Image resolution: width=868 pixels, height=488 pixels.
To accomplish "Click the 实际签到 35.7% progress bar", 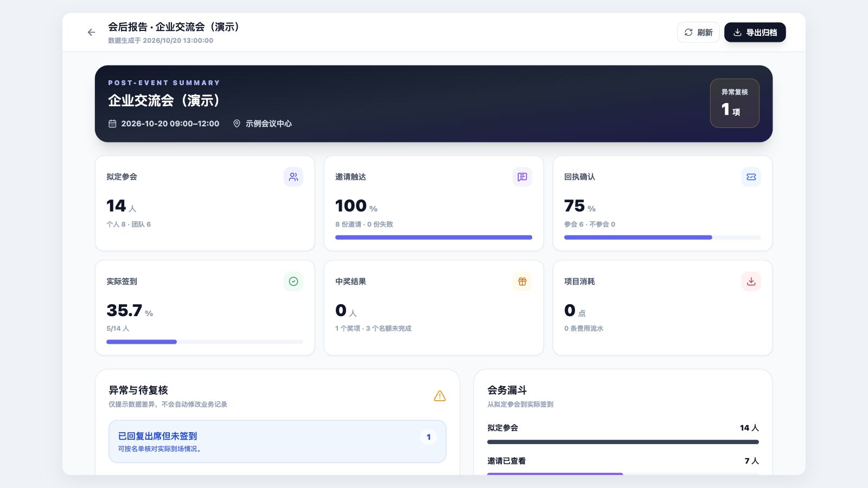I will tap(205, 342).
